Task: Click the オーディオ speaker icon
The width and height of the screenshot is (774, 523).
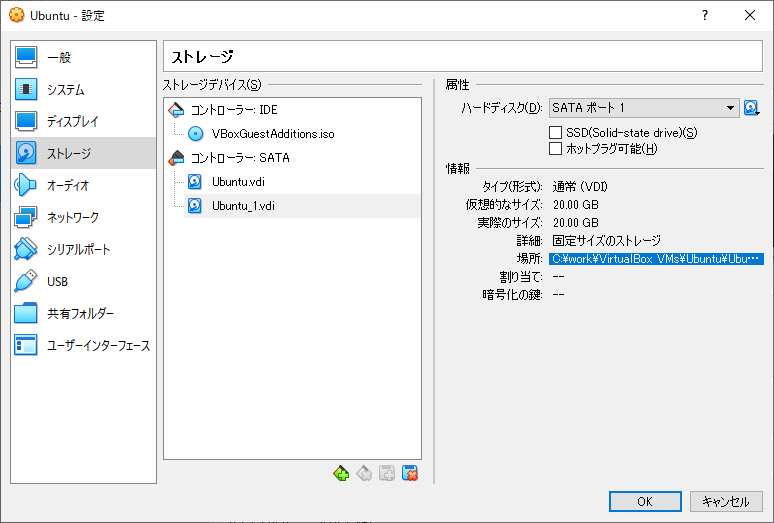Action: 26,186
